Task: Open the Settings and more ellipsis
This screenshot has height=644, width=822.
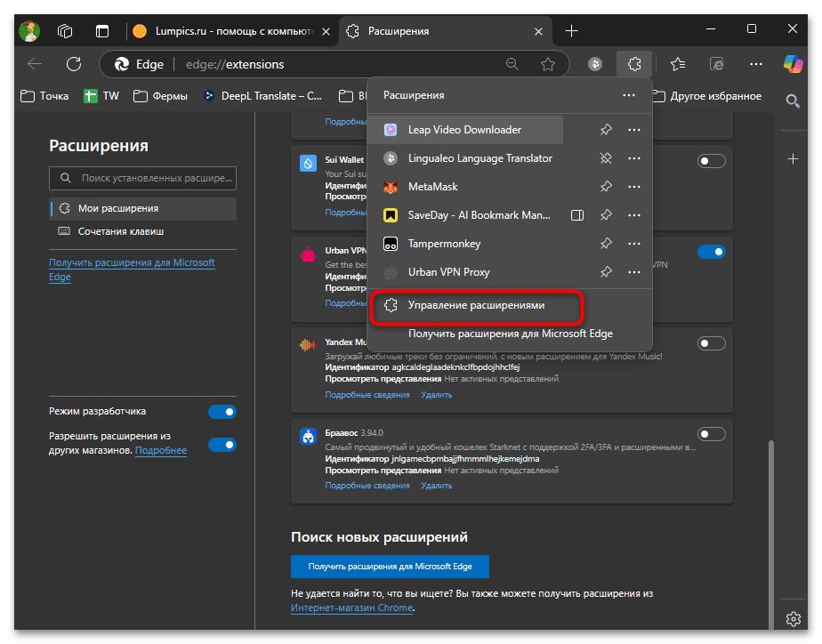Action: click(756, 64)
